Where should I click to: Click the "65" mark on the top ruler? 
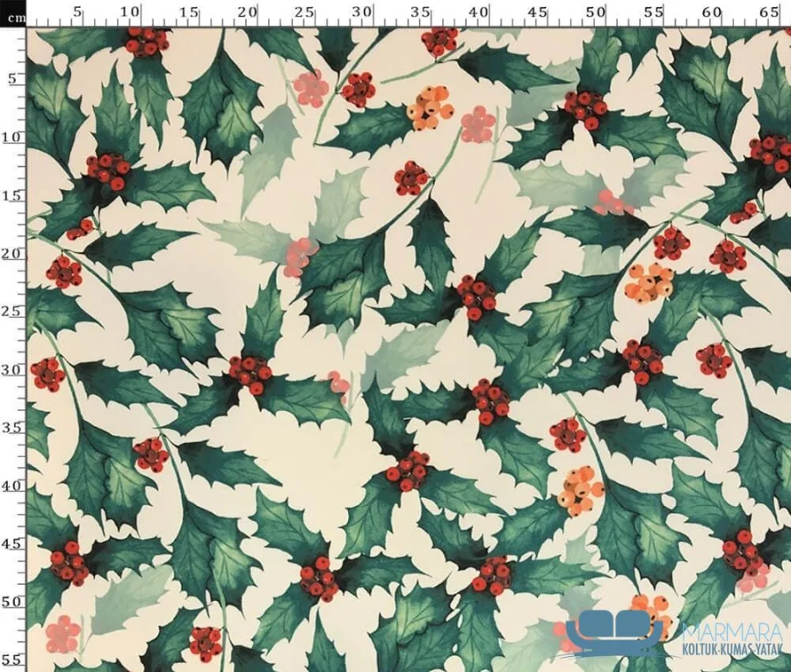click(769, 12)
